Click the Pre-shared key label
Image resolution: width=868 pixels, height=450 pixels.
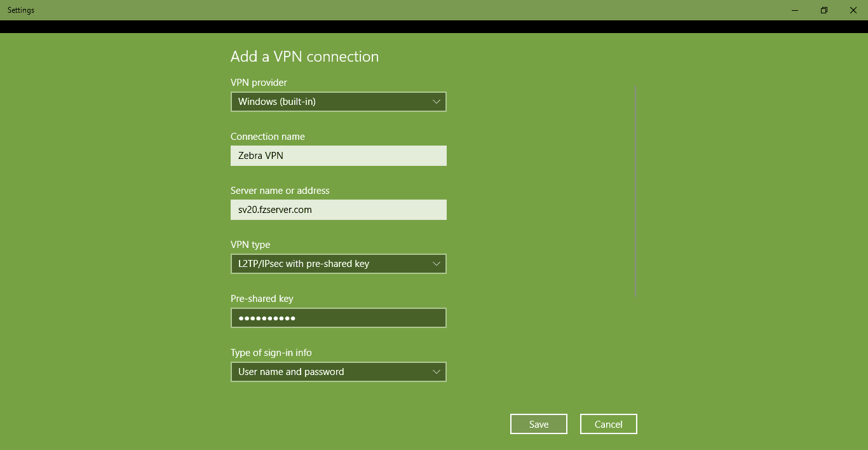[x=262, y=299]
